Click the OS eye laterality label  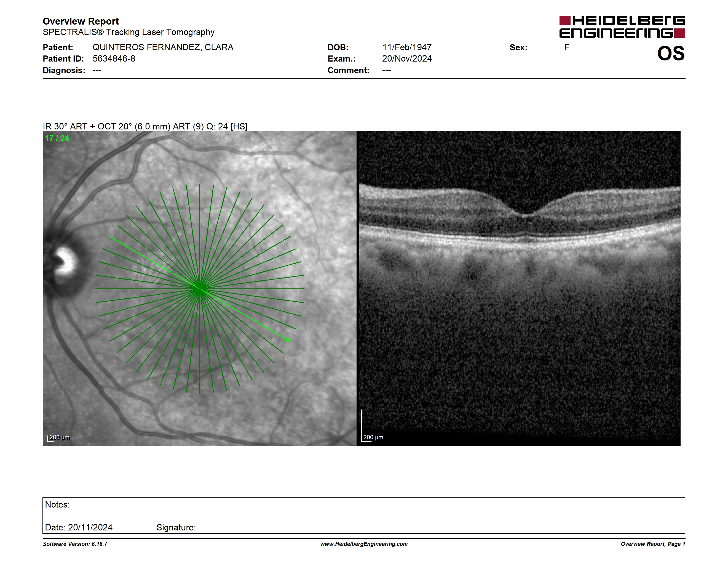click(671, 53)
